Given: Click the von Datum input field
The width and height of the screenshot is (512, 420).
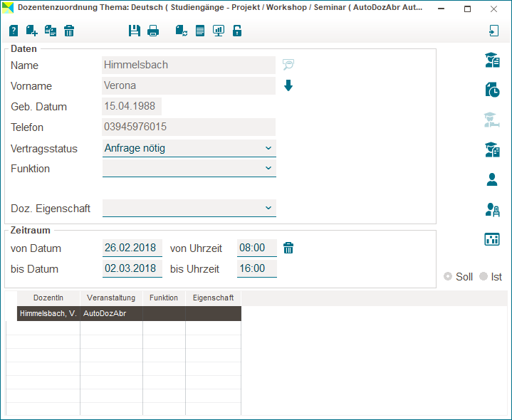Looking at the screenshot, I should coord(132,248).
